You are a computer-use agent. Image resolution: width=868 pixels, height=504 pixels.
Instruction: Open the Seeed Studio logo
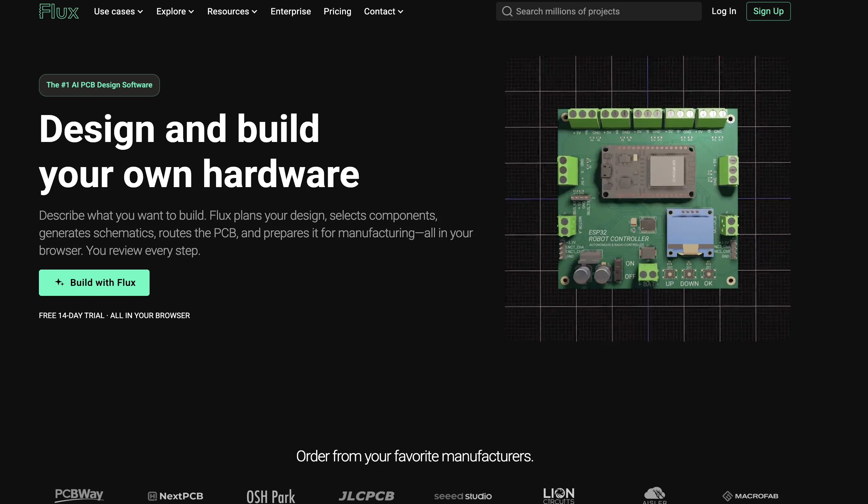point(463,496)
